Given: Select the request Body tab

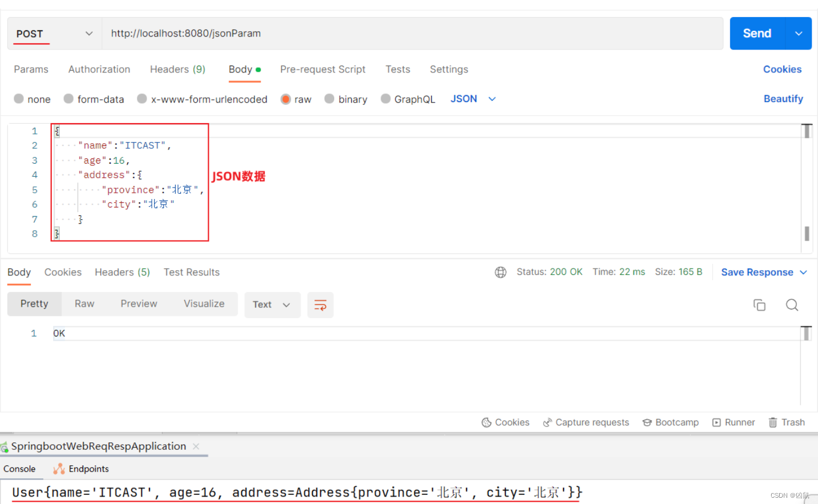Looking at the screenshot, I should pos(245,69).
